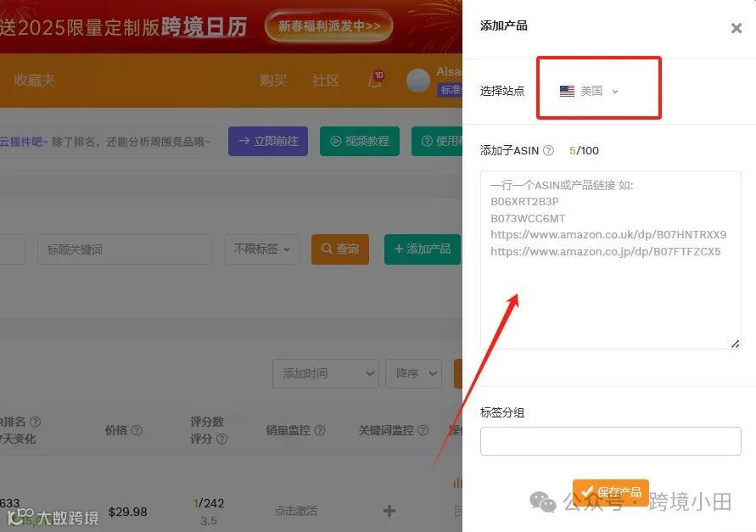Screen dimensions: 756x532
Task: Open the 添加时间 sort dropdown
Action: pos(326,374)
